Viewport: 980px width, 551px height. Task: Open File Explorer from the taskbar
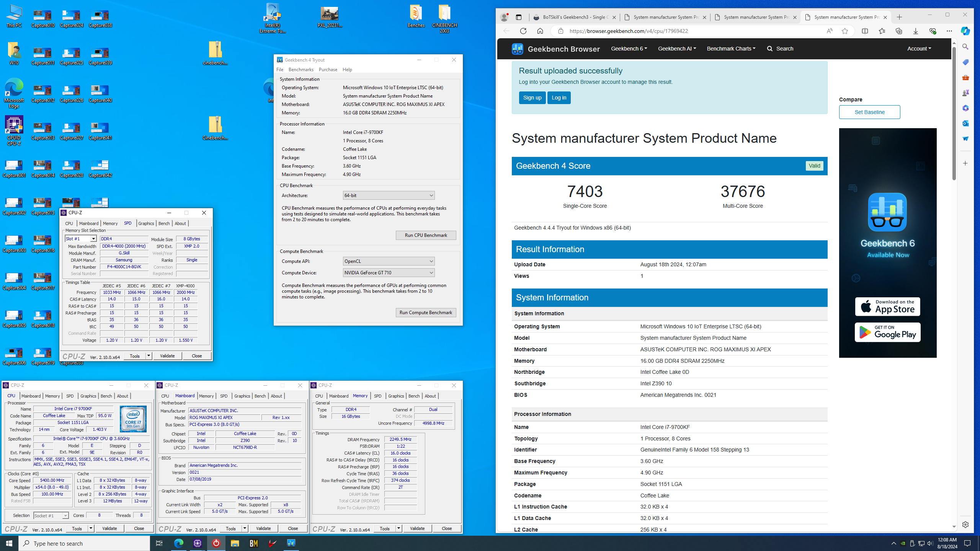(x=235, y=543)
